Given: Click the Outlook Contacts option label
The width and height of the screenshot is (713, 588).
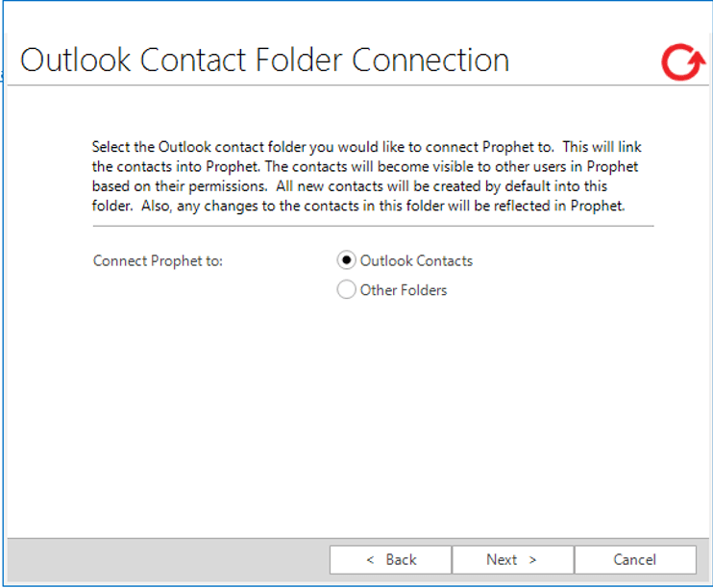Looking at the screenshot, I should point(416,261).
